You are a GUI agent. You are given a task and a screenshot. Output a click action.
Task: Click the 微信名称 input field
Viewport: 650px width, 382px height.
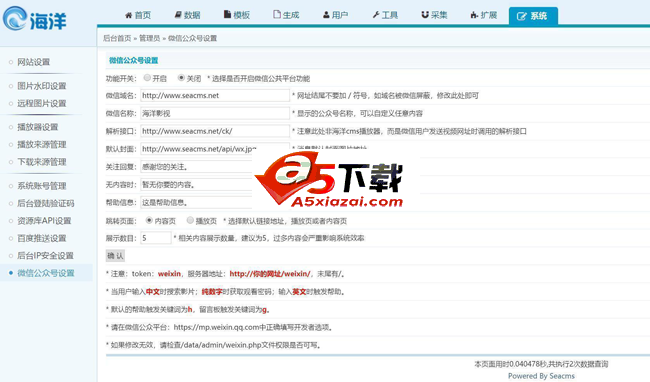point(215,113)
